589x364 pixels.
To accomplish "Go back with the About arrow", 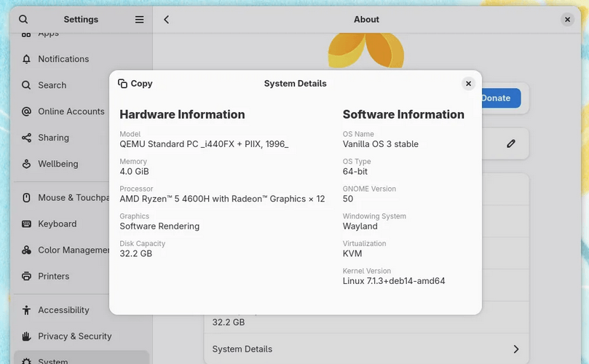I will [167, 19].
